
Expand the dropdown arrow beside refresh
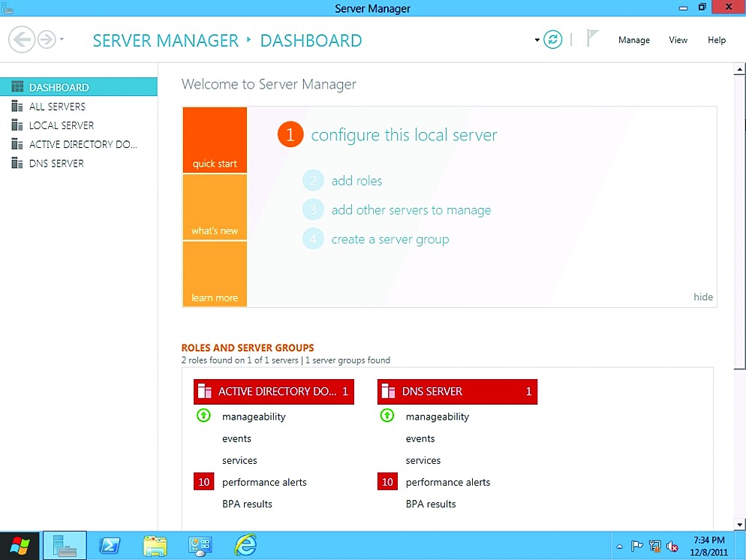coord(537,41)
